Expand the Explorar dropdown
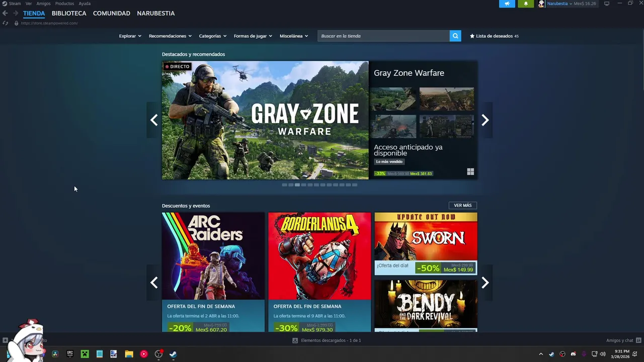This screenshot has height=362, width=644. [130, 36]
